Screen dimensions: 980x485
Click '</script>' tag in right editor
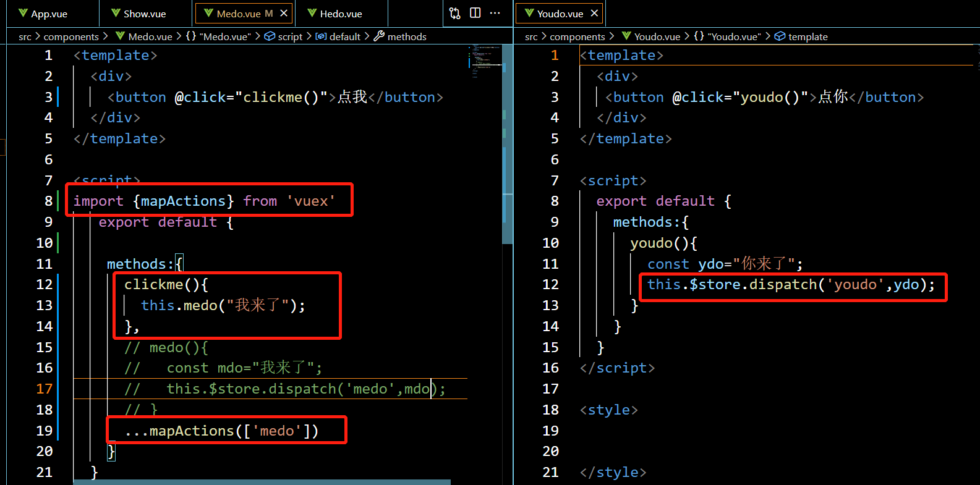[617, 368]
